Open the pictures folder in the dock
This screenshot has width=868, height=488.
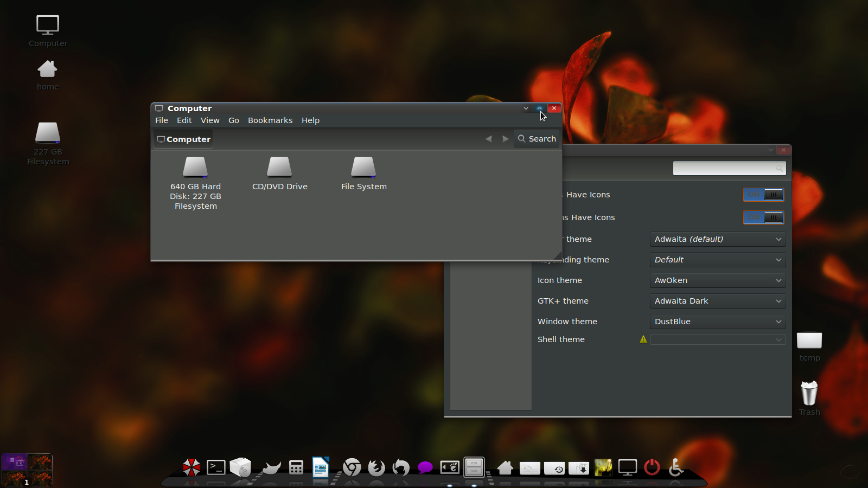point(529,468)
